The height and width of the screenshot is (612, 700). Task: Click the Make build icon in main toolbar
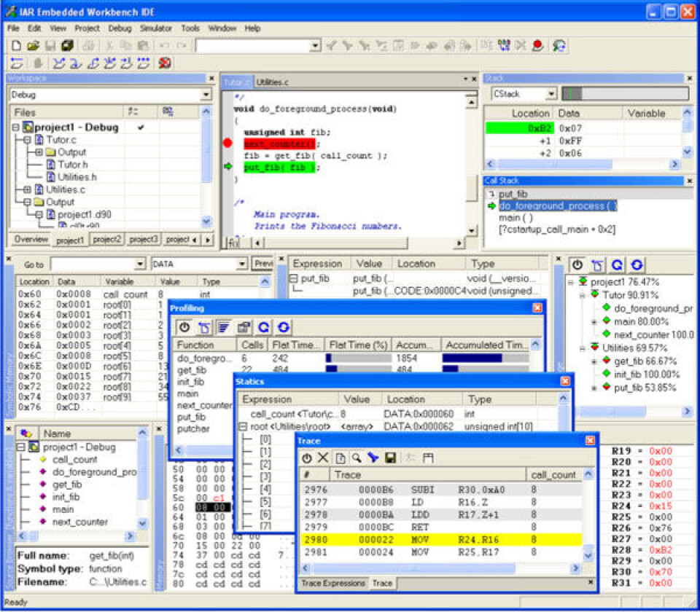(504, 45)
